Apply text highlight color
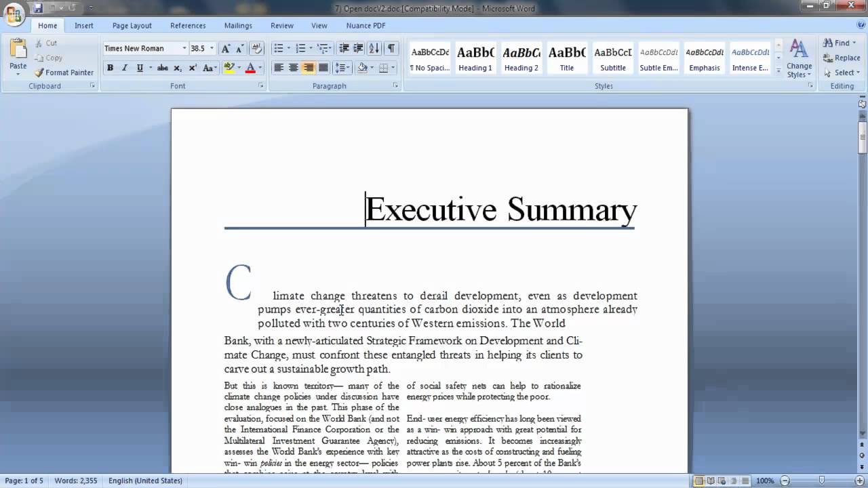Viewport: 868px width, 488px height. pyautogui.click(x=229, y=68)
